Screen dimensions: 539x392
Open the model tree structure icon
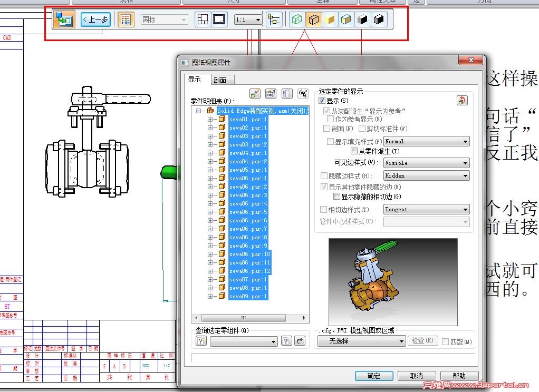pyautogui.click(x=274, y=19)
